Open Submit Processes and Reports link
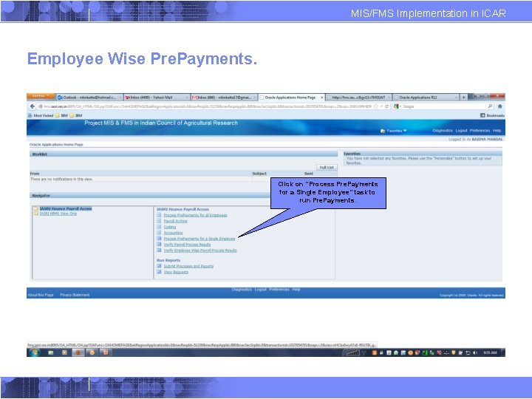Image resolution: width=532 pixels, height=399 pixels. (188, 266)
